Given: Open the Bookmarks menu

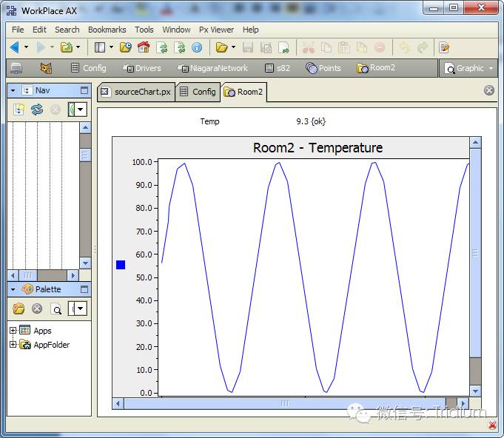Looking at the screenshot, I should click(107, 30).
